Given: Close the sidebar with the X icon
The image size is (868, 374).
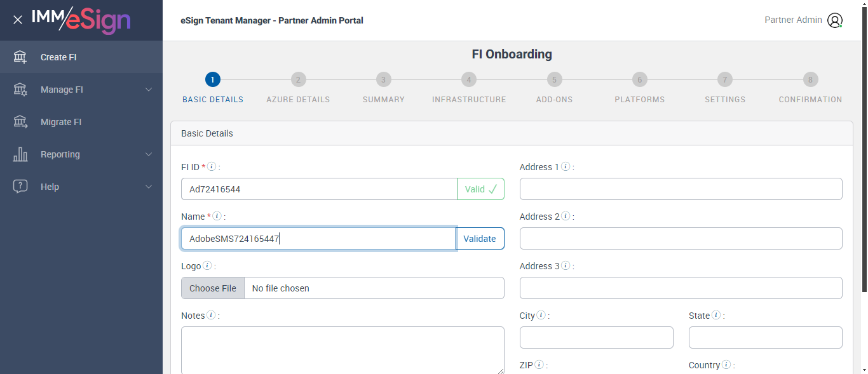Looking at the screenshot, I should [x=18, y=20].
